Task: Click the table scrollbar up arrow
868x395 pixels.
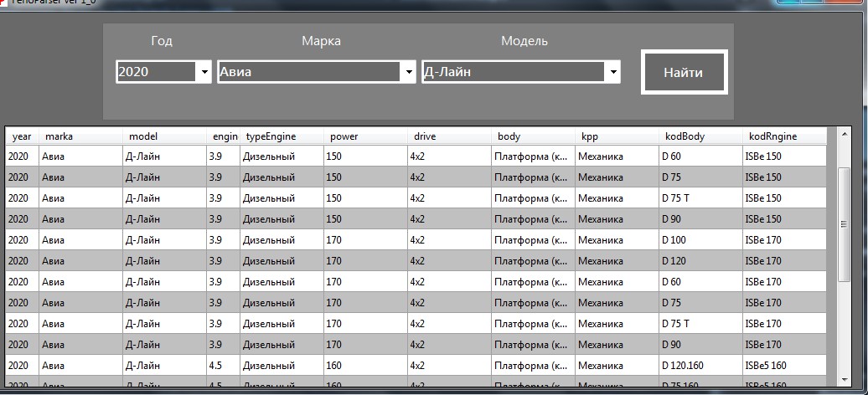Action: [x=845, y=135]
